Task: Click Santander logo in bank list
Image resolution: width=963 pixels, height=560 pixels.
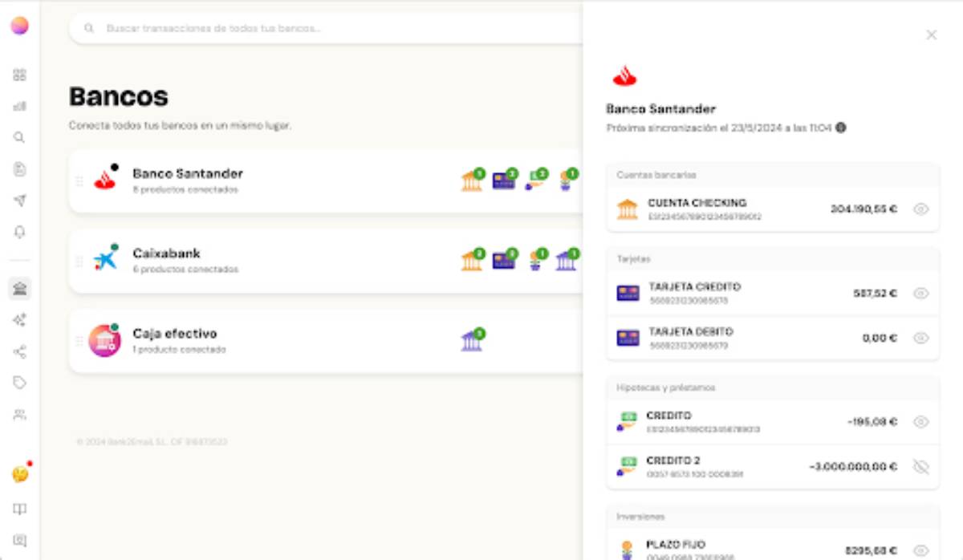Action: point(105,181)
